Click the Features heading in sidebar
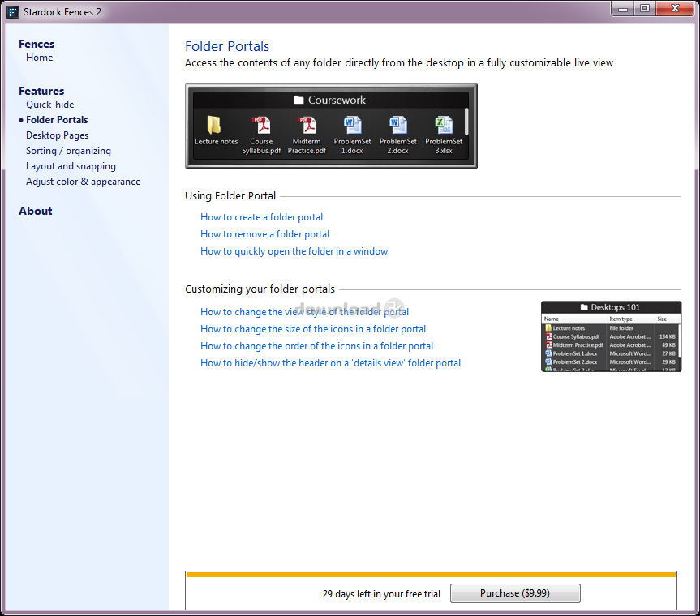 [x=41, y=91]
